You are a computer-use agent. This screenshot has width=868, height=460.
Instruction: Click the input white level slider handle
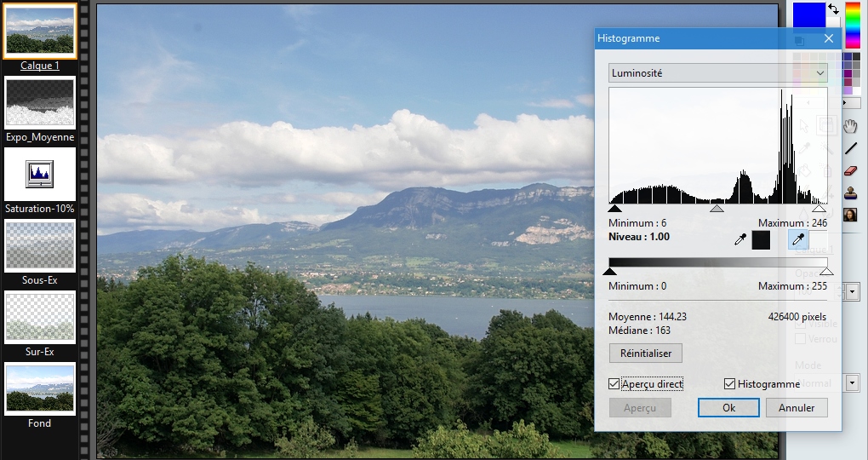pyautogui.click(x=819, y=209)
